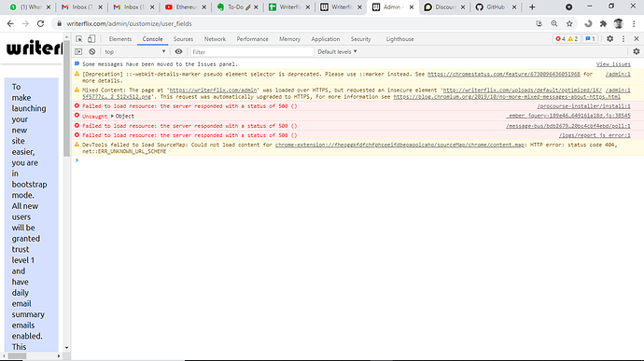Click the writerflix.com/admin URL in the warning
Image resolution: width=644 pixels, height=361 pixels.
coord(213,90)
